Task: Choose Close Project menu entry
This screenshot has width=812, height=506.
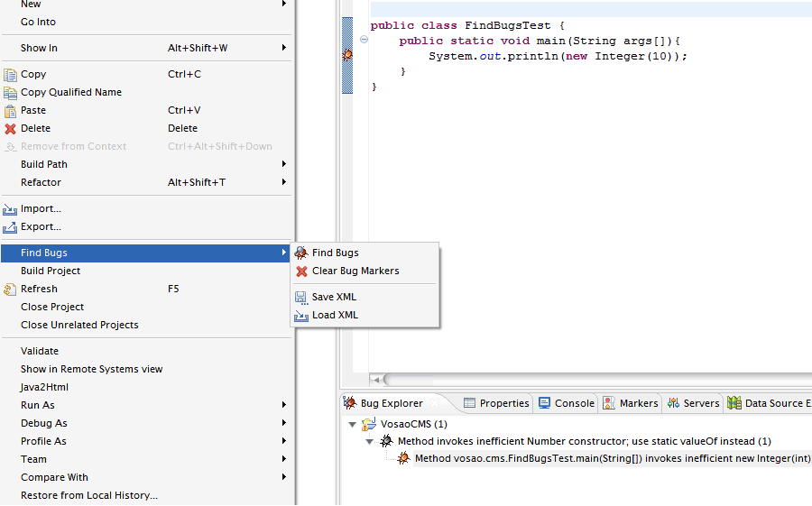Action: 53,307
